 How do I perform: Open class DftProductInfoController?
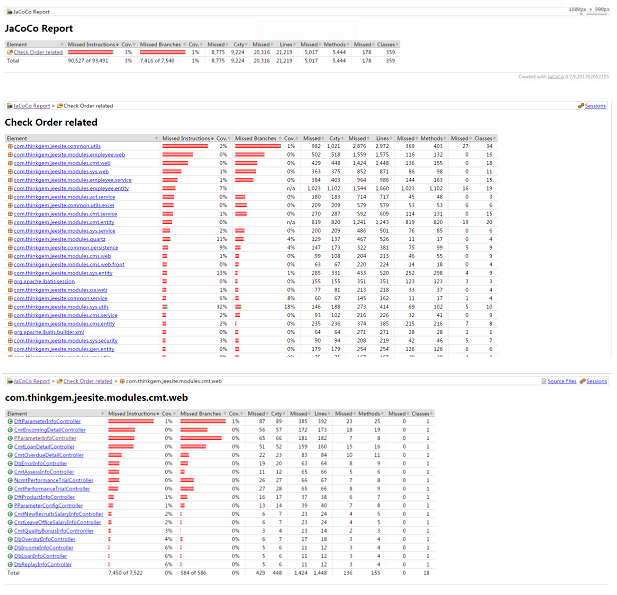tap(44, 497)
